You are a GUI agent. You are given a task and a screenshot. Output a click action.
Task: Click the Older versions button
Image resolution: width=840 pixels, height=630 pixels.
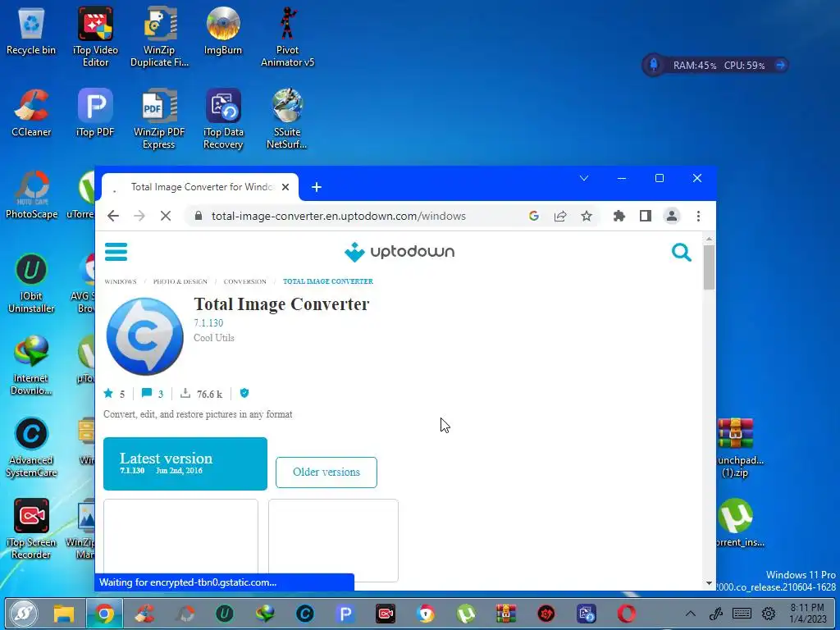tap(326, 472)
